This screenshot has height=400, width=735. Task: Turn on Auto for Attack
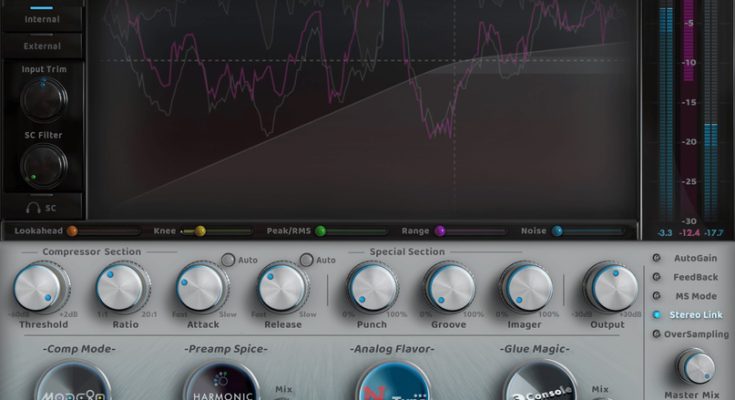coord(228,260)
